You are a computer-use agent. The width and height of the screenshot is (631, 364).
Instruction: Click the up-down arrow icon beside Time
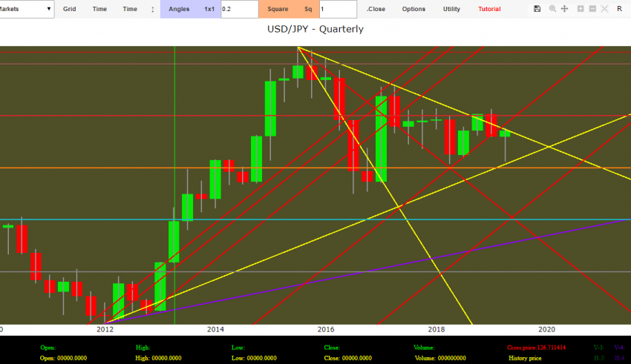click(153, 9)
